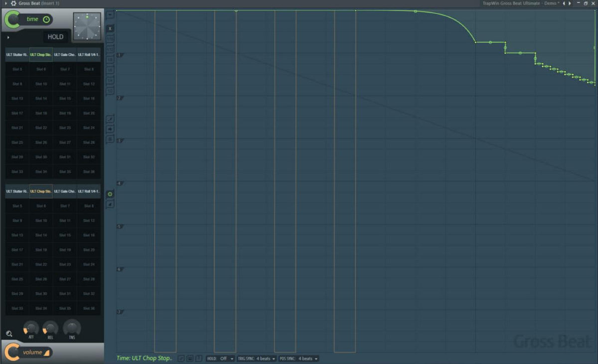Click the first small icon after the Time status text

click(x=181, y=359)
